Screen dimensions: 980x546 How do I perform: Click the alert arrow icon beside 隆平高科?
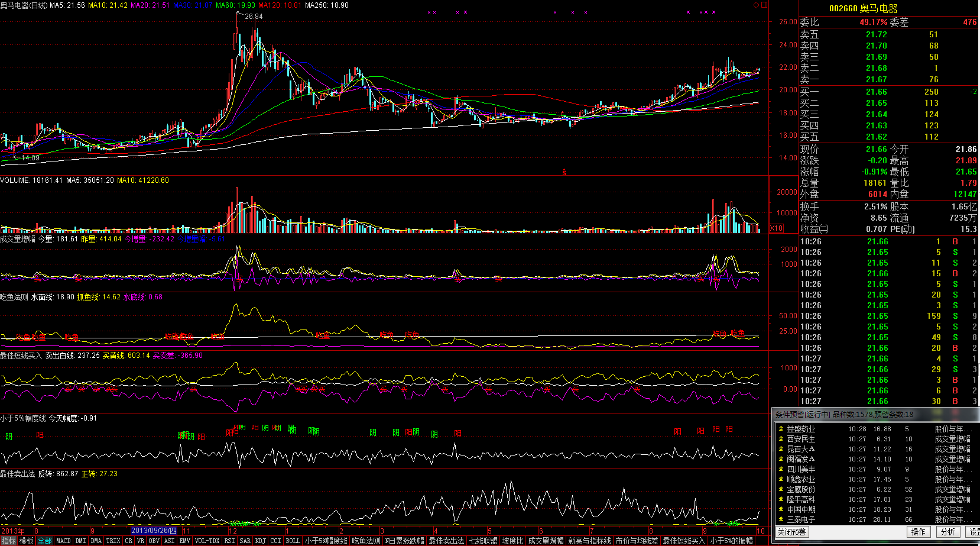click(781, 499)
